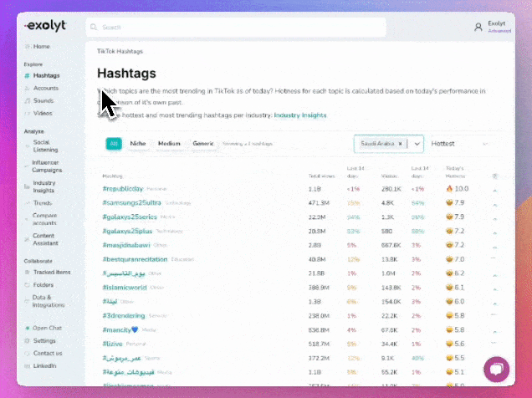
Task: Click the user profile icon
Action: pyautogui.click(x=478, y=27)
